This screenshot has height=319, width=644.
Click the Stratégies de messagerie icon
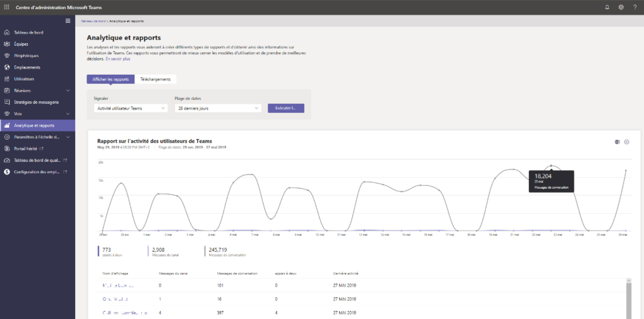7,102
